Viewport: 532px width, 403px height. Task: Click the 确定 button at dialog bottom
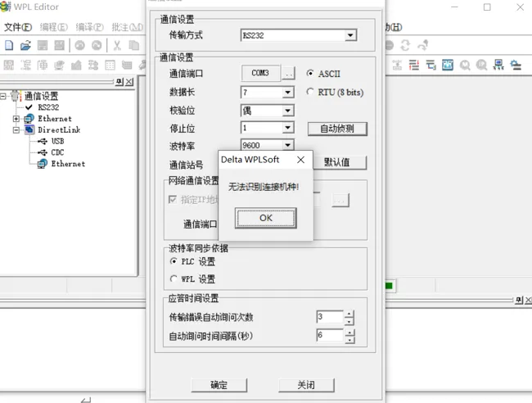(219, 385)
